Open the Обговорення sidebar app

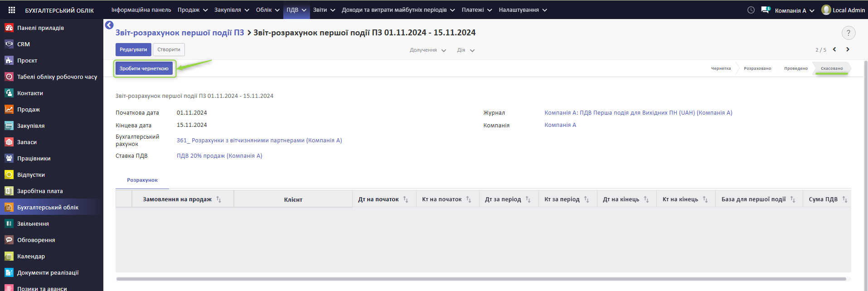click(36, 240)
